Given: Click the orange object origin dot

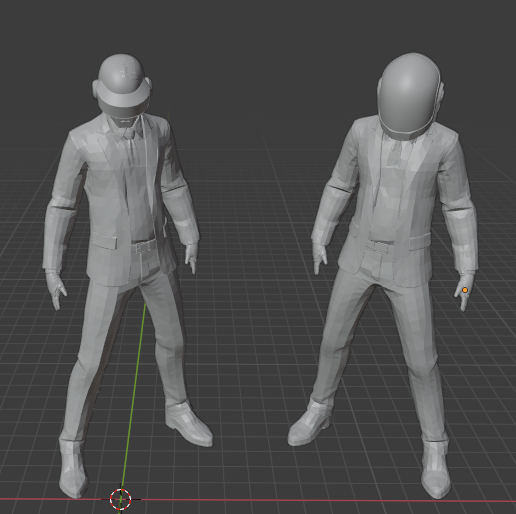Looking at the screenshot, I should pos(465,290).
